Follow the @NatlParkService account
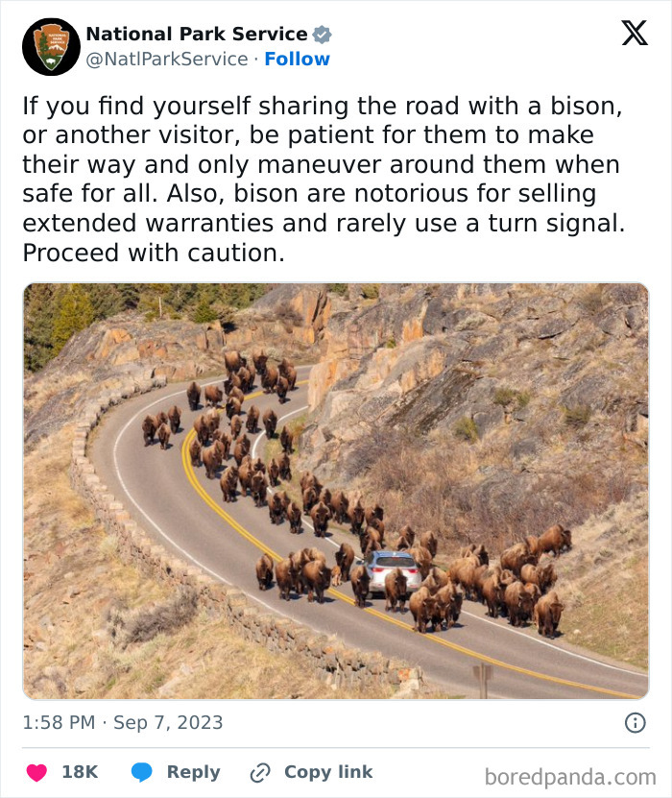 coord(298,59)
